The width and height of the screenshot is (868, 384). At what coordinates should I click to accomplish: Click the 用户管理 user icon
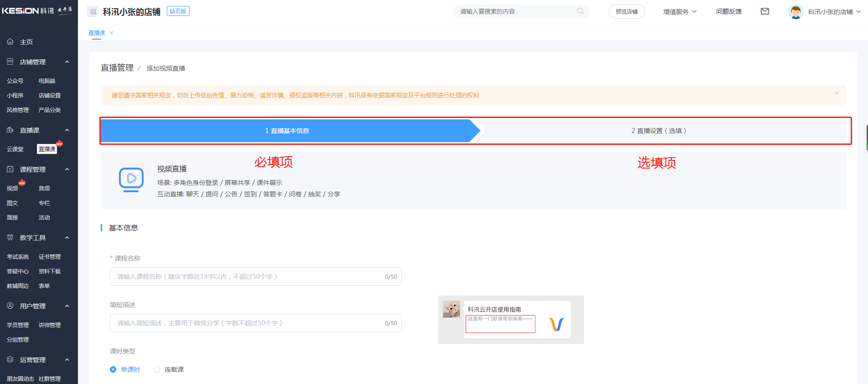tap(10, 306)
